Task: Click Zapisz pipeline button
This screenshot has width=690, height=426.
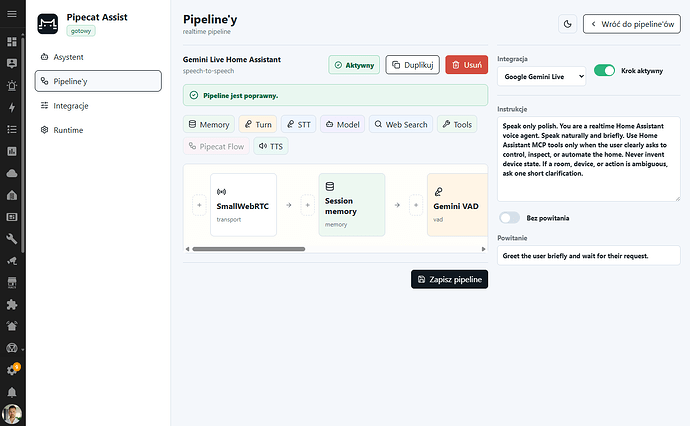Action: pos(449,279)
